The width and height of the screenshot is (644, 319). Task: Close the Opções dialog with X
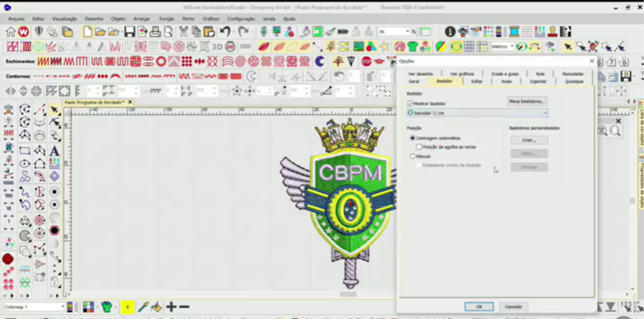[x=592, y=61]
